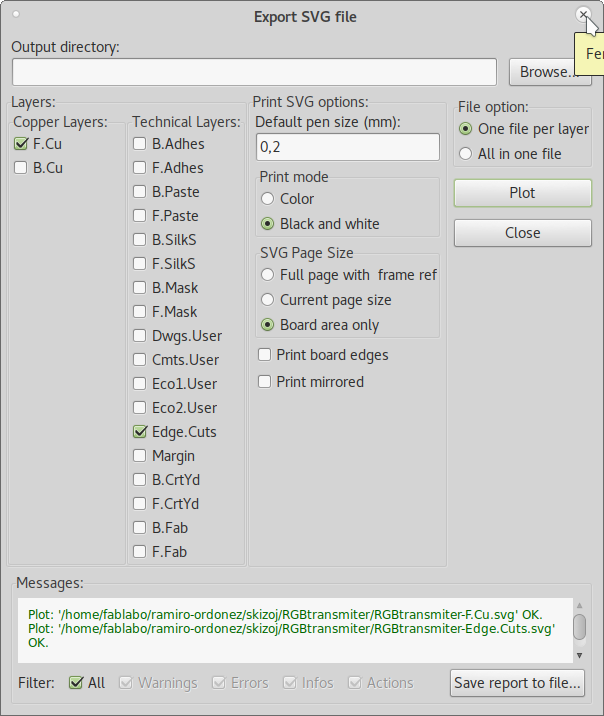
Task: Uncheck the Edge.Cuts layer
Action: coord(140,432)
